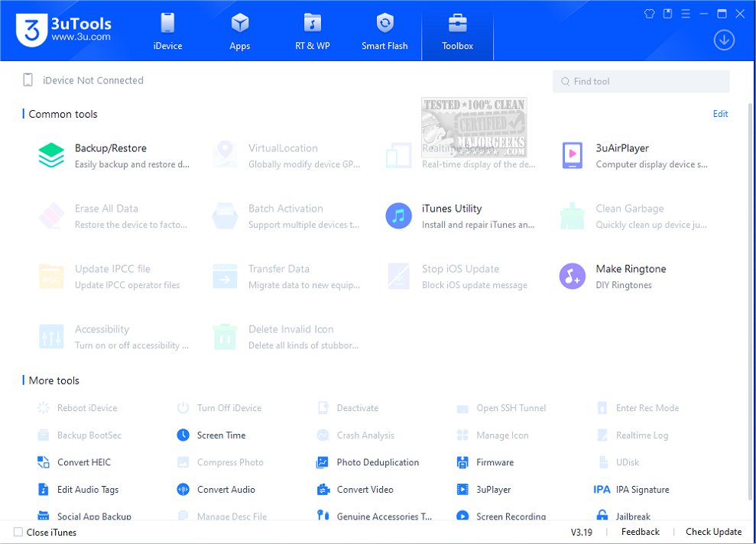Image resolution: width=756 pixels, height=544 pixels.
Task: Switch to the iDevice tab
Action: point(167,31)
